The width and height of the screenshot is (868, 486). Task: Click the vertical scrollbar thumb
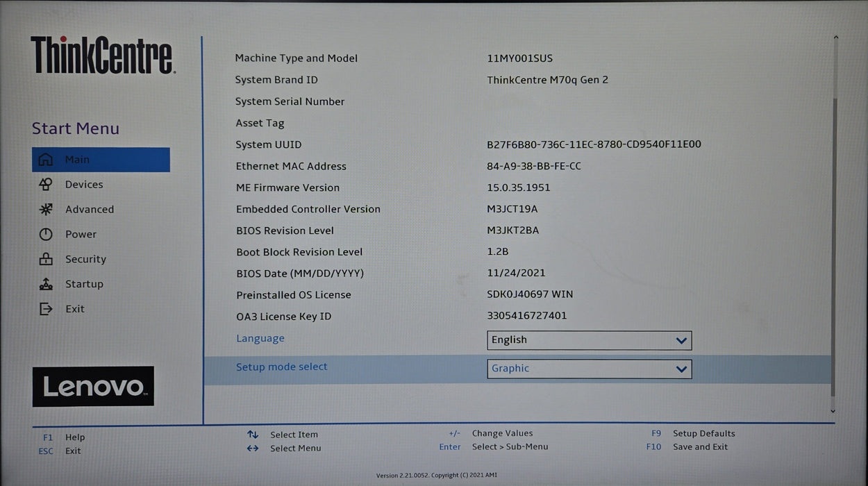834,246
